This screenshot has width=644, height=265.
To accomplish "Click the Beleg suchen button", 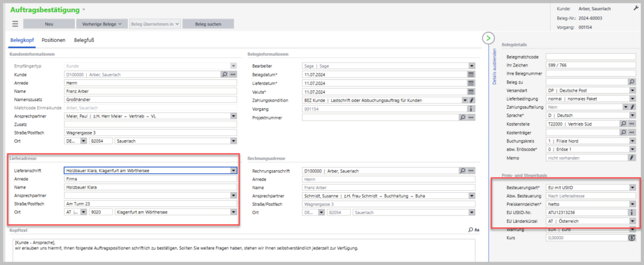I will (x=208, y=24).
